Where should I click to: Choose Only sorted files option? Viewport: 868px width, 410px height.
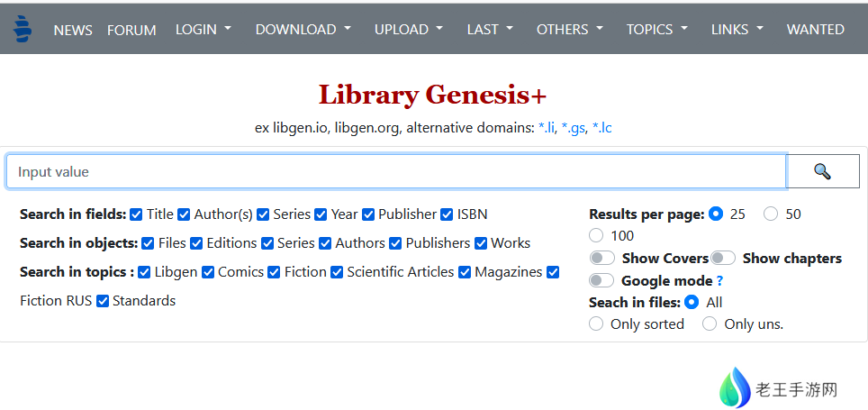596,324
